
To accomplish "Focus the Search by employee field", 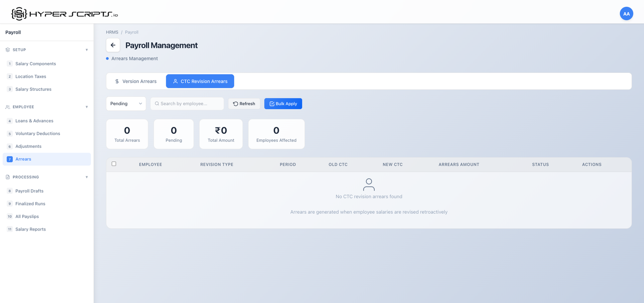I will click(189, 104).
